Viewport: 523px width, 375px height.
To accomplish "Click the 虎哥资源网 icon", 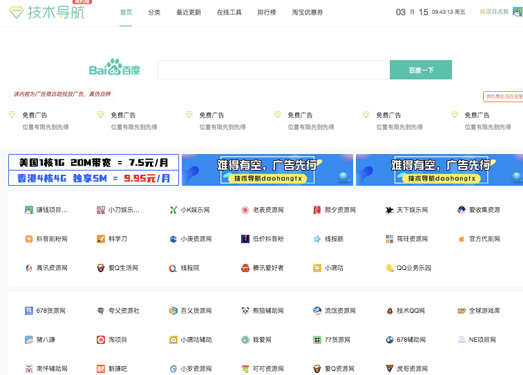I will [x=389, y=369].
